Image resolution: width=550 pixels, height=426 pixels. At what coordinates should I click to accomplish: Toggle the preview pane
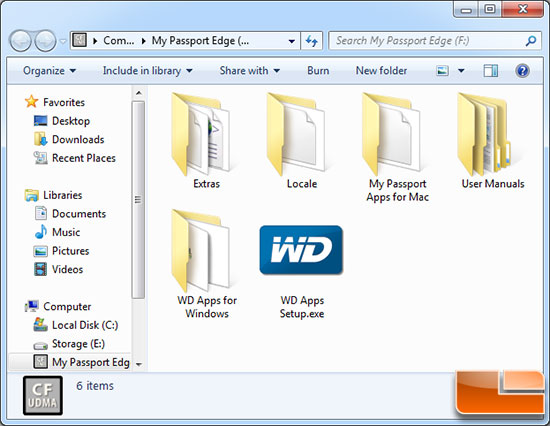point(491,71)
